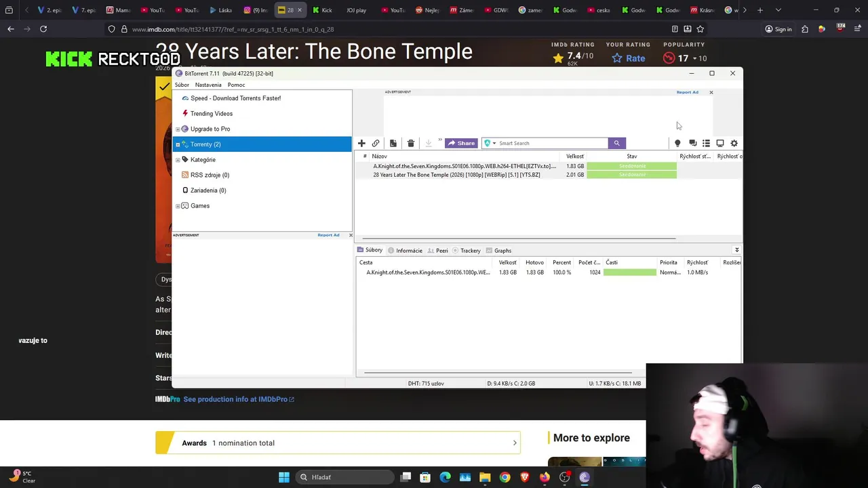Expand the Upgrade to Pro tree node

coord(178,129)
